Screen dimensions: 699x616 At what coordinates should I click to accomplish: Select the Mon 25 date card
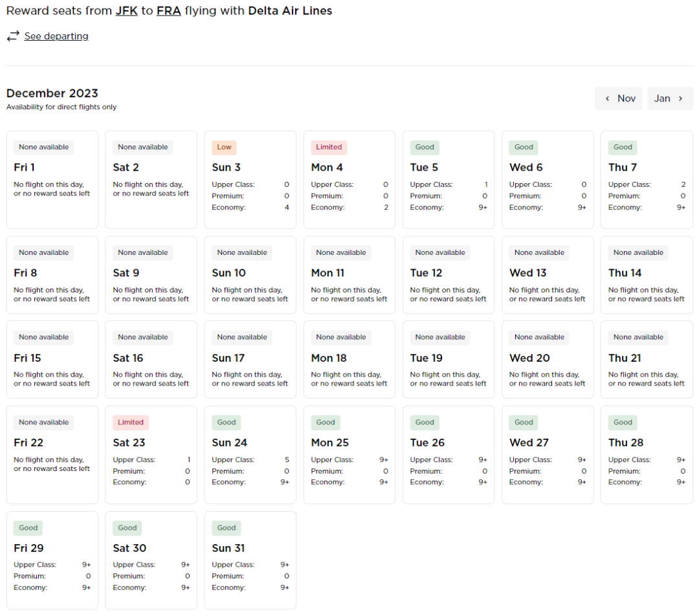point(349,454)
